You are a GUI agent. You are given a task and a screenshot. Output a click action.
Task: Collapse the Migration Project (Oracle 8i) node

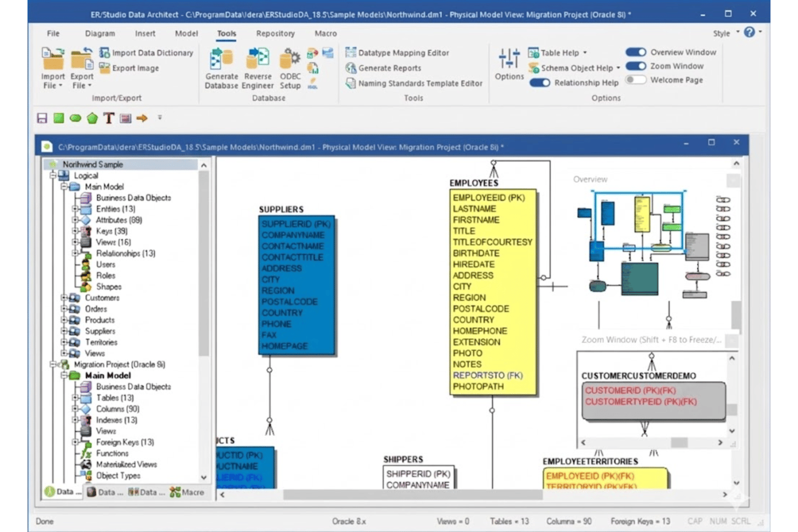(53, 364)
